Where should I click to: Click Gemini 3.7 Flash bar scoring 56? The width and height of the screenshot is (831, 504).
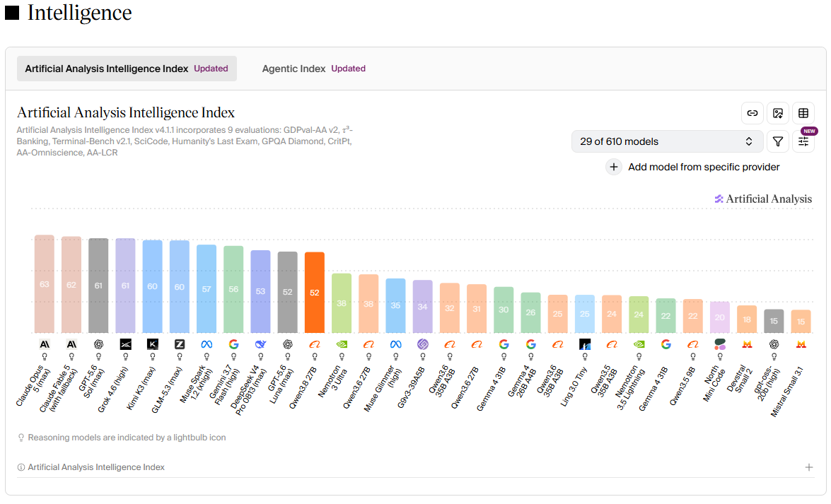pos(233,289)
